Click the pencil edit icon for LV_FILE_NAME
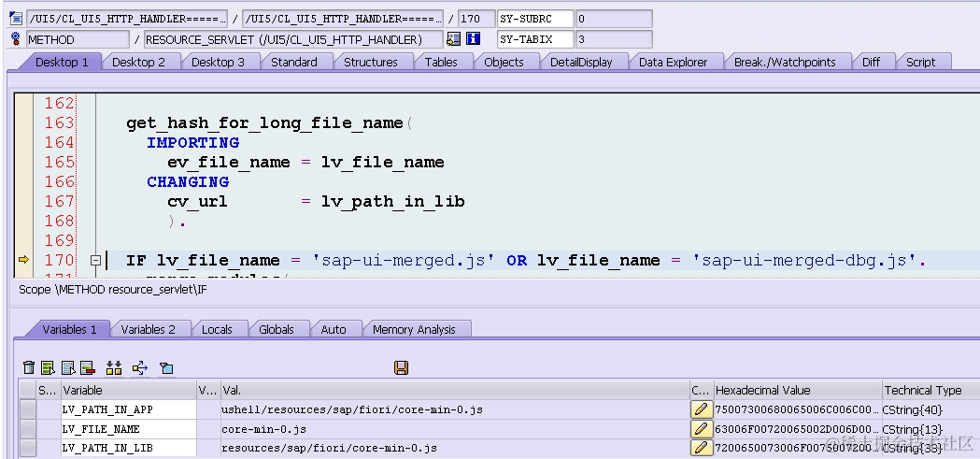Viewport: 980px width, 459px height. [702, 429]
